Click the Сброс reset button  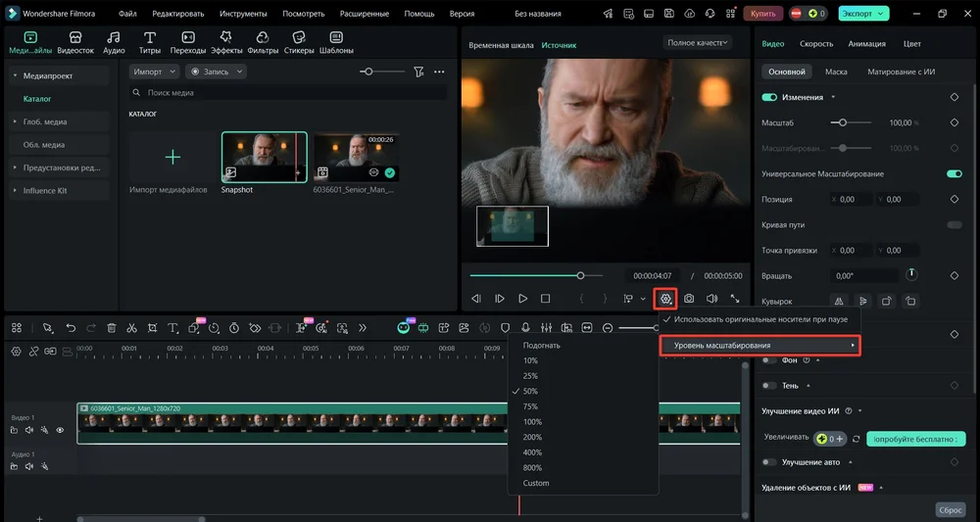click(x=952, y=510)
